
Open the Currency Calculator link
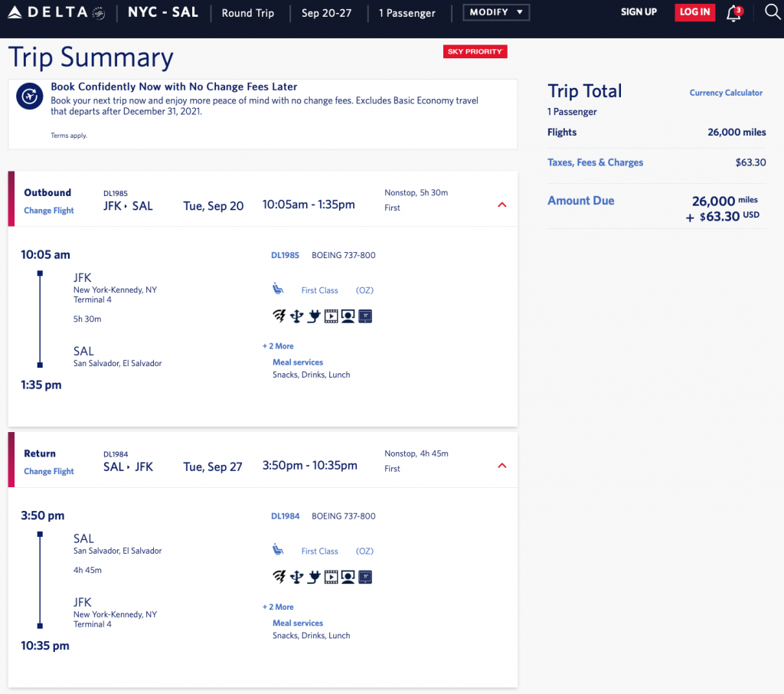click(x=726, y=93)
